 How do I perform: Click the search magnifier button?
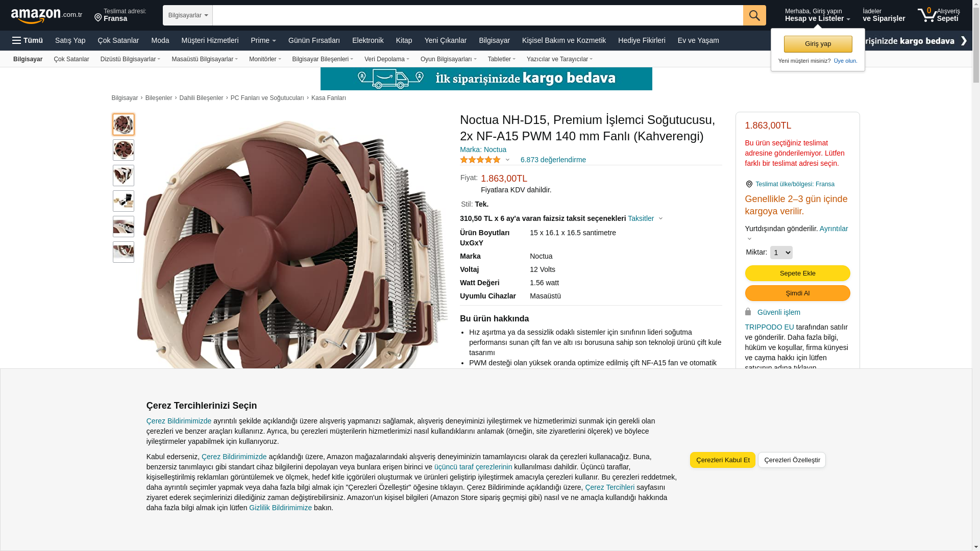(x=754, y=15)
